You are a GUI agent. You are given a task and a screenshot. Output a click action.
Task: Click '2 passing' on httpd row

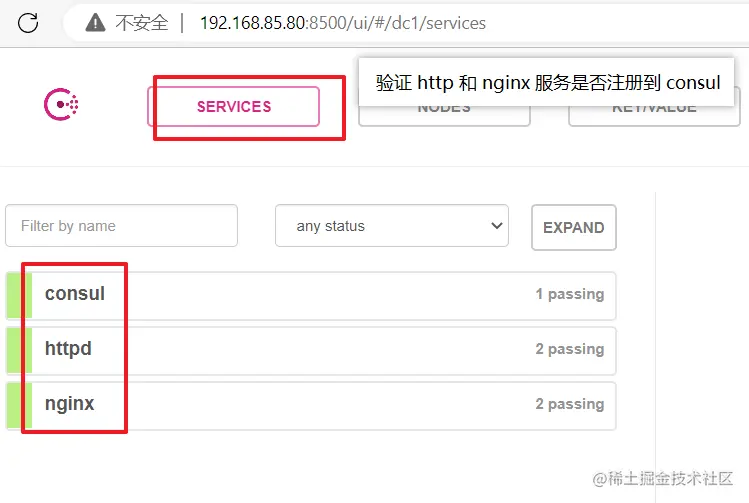click(570, 349)
